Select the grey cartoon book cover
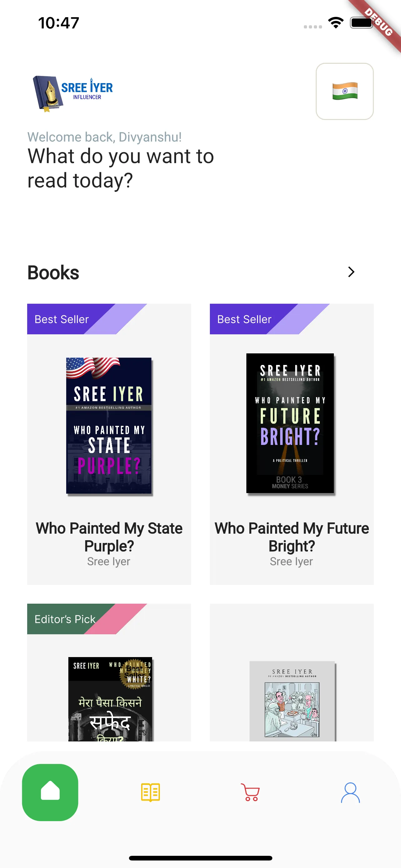The width and height of the screenshot is (401, 868). (x=292, y=701)
